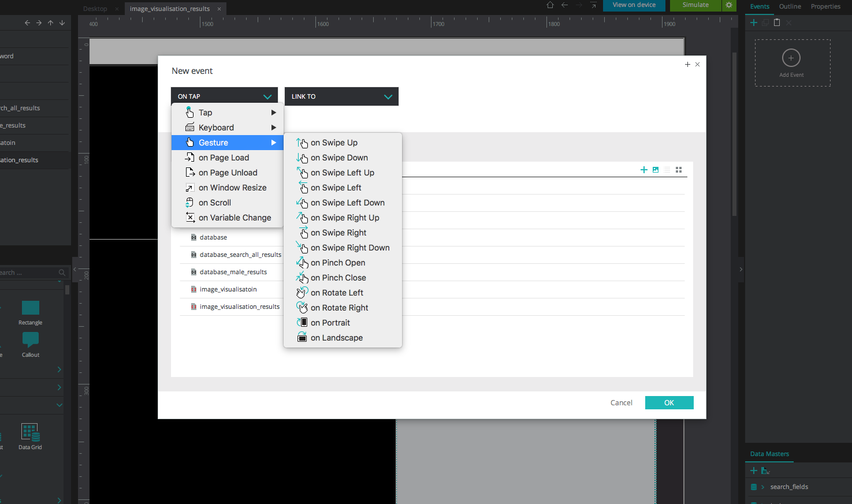Open the ON TAP trigger dropdown
The width and height of the screenshot is (852, 504).
click(224, 96)
